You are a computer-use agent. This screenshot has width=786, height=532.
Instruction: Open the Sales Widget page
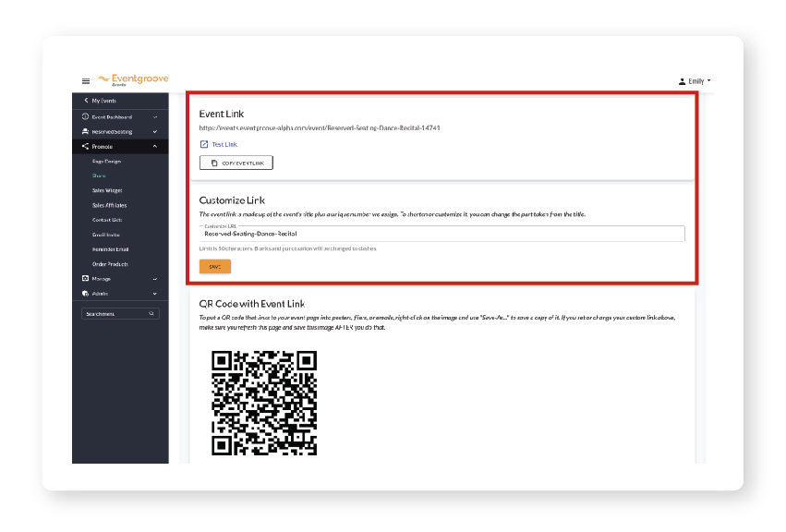pos(107,190)
